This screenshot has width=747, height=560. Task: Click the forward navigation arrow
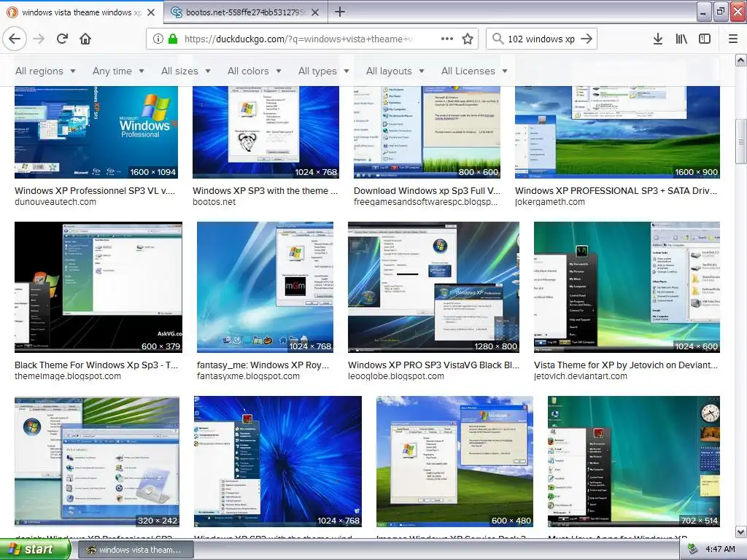39,39
